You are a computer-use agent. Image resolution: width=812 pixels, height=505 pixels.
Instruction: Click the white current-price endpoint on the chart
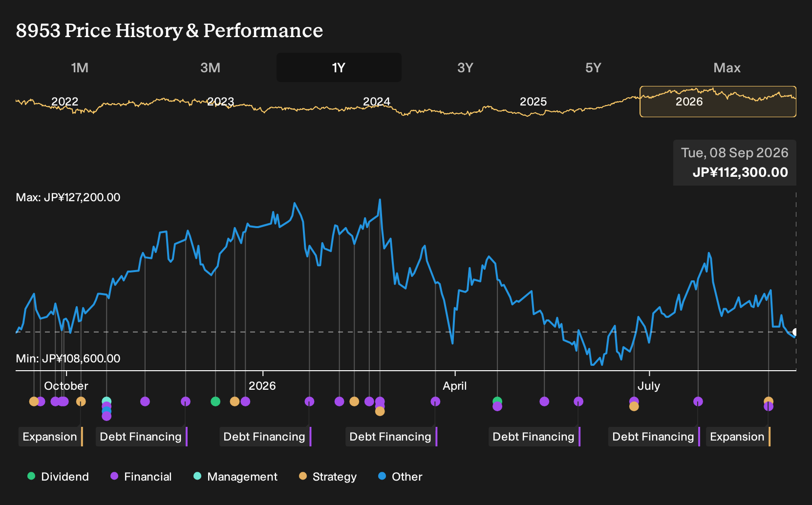tap(795, 332)
